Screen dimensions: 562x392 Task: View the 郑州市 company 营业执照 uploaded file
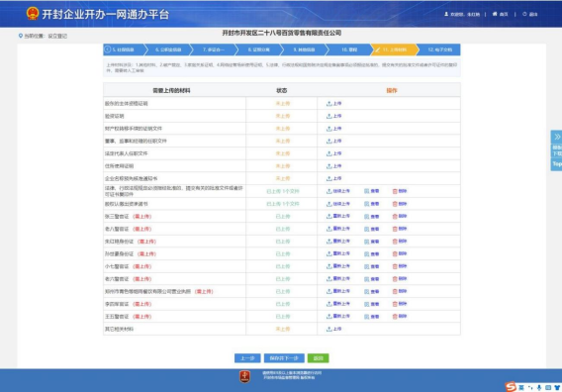[372, 291]
